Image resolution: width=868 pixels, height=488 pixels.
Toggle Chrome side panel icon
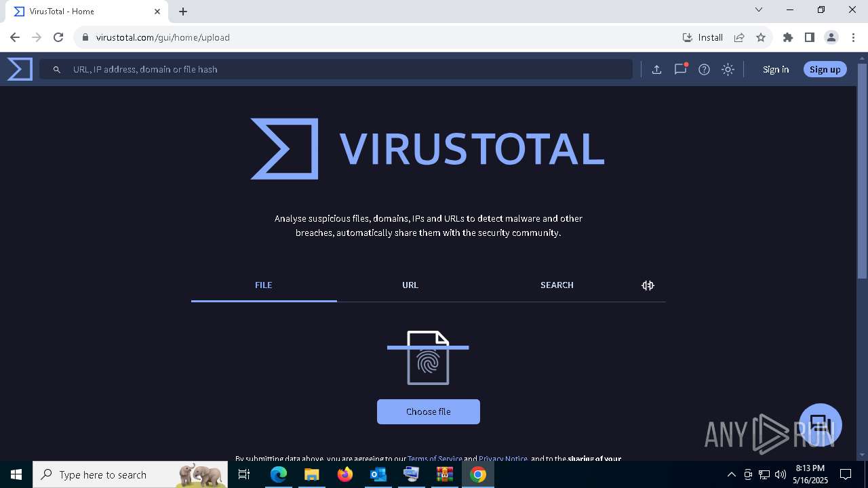click(x=809, y=37)
